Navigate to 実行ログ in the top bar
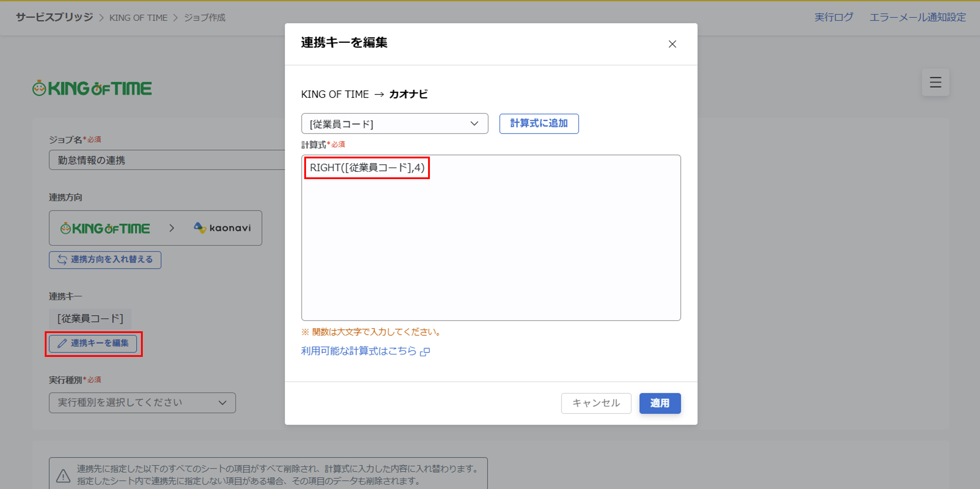The image size is (980, 489). (x=834, y=17)
